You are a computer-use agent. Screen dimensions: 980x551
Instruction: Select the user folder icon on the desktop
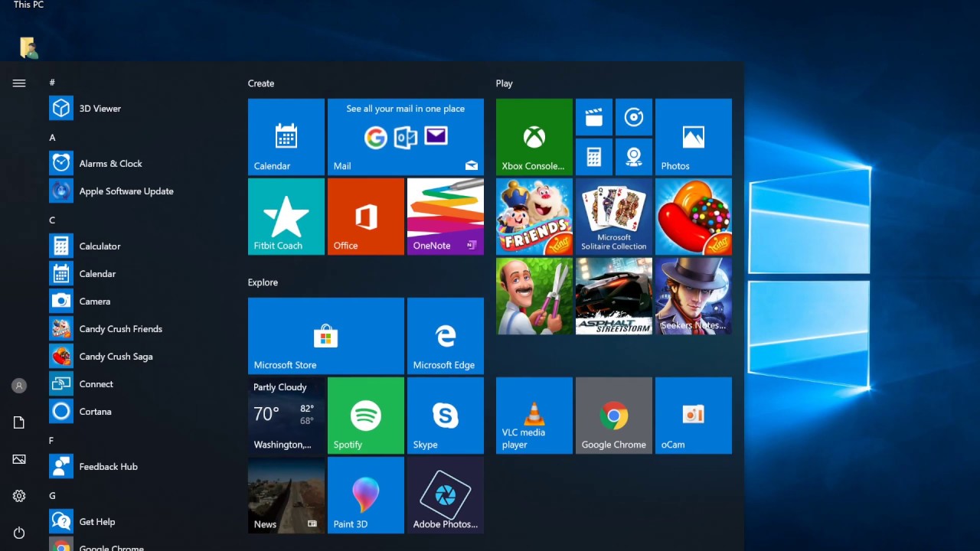tap(28, 47)
